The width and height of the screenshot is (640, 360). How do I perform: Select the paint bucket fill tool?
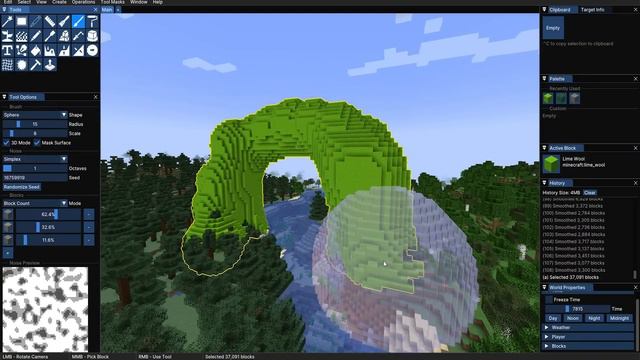click(36, 50)
